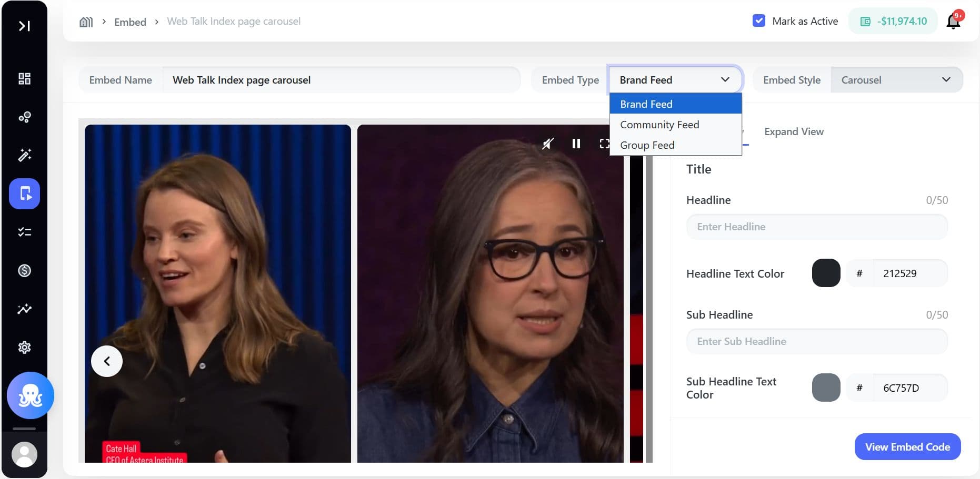The height and width of the screenshot is (479, 980).
Task: Expand the collapsed sidebar with arrow icon
Action: tap(24, 26)
